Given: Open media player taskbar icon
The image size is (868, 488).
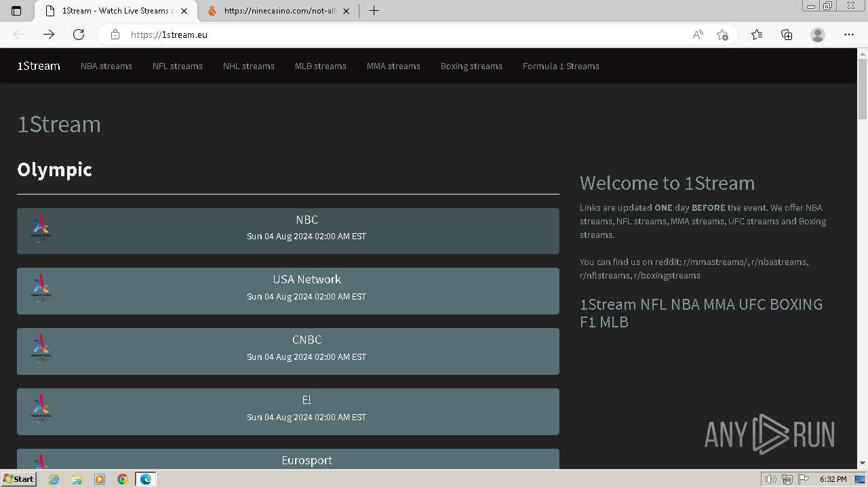Looking at the screenshot, I should click(100, 479).
